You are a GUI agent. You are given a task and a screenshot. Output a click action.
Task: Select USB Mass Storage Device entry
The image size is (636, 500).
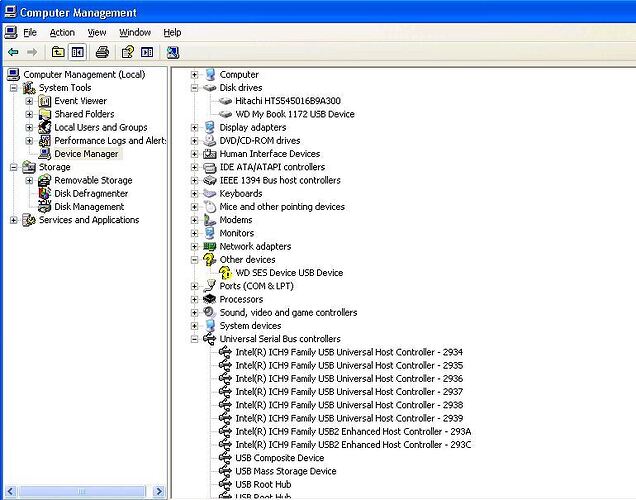point(286,471)
